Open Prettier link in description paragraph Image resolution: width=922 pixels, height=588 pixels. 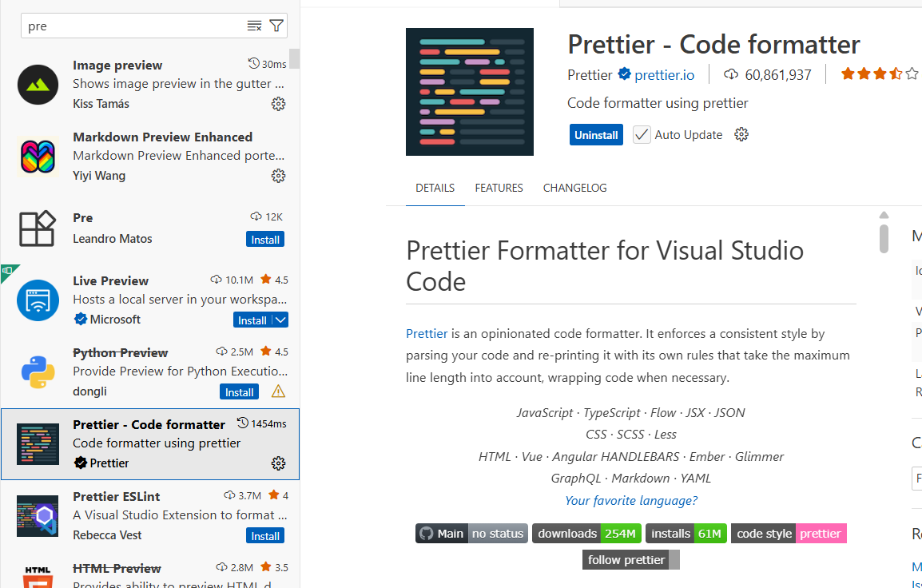(427, 333)
